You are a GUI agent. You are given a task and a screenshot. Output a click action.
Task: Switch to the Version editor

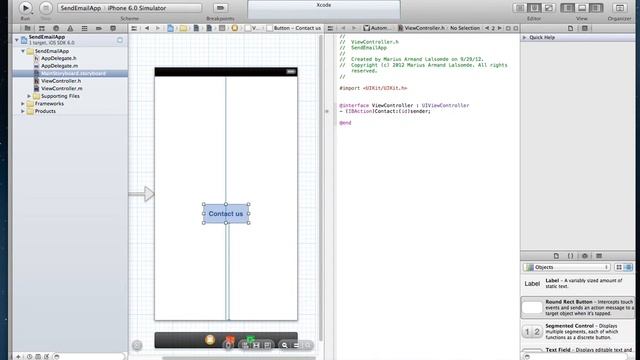[549, 8]
